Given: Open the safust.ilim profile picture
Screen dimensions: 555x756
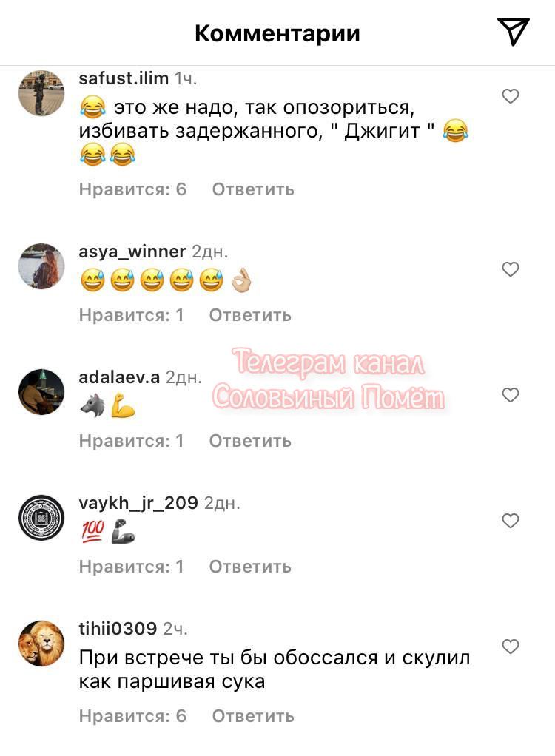Looking at the screenshot, I should (x=41, y=93).
